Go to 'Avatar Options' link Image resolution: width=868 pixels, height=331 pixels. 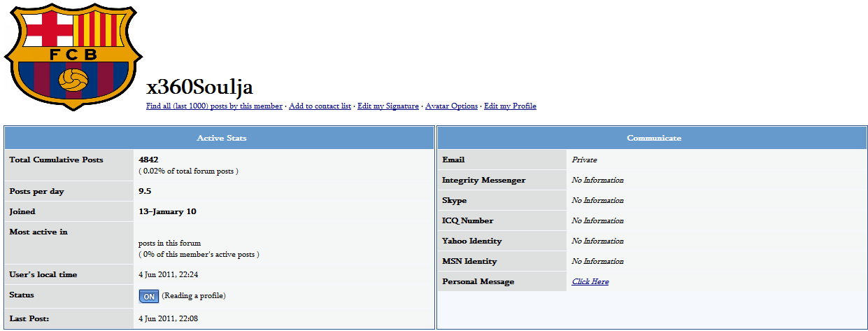[452, 106]
